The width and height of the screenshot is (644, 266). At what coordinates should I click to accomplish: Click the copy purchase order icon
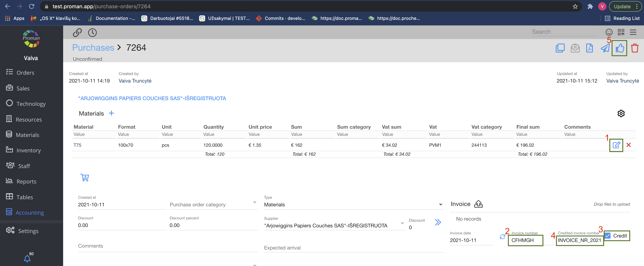(560, 48)
